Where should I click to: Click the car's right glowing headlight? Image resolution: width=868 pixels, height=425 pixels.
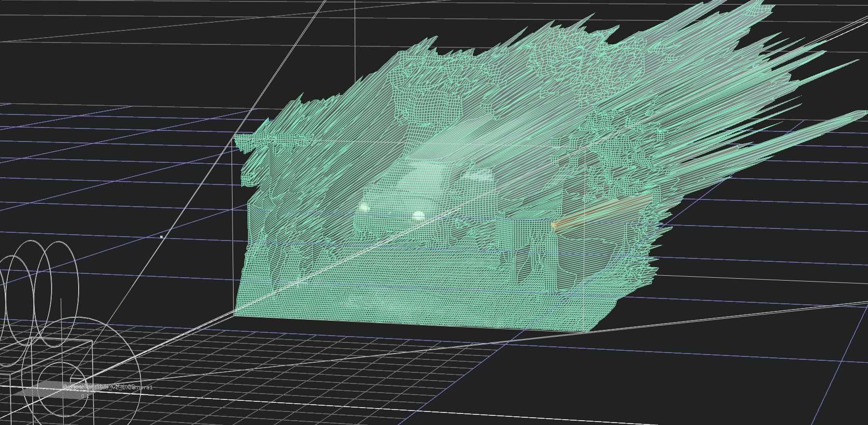click(x=418, y=215)
